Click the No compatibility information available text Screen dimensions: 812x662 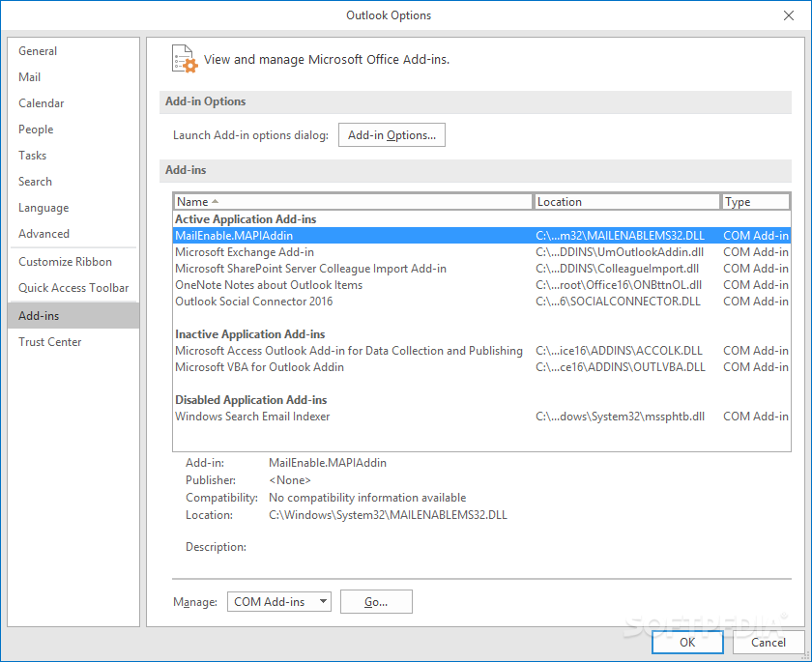[x=367, y=498]
